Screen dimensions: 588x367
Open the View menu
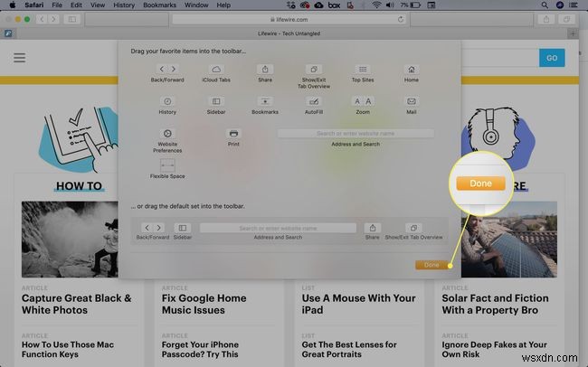tap(98, 5)
